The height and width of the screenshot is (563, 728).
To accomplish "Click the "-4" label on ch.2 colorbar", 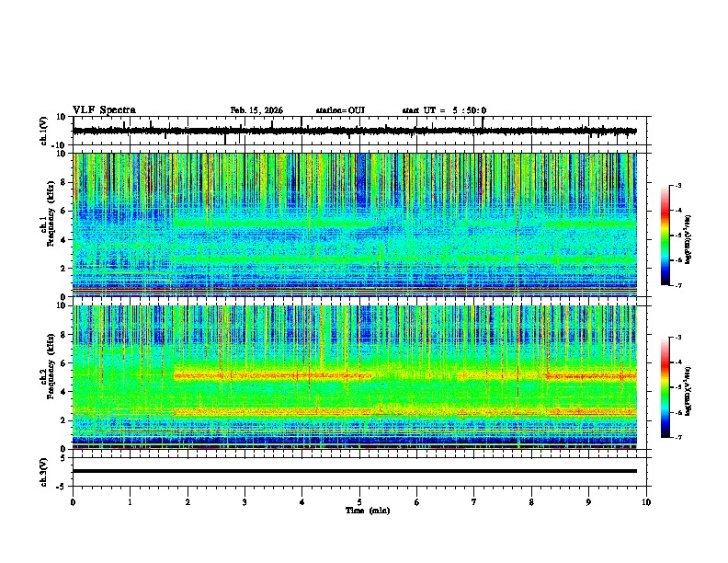I will pyautogui.click(x=677, y=362).
